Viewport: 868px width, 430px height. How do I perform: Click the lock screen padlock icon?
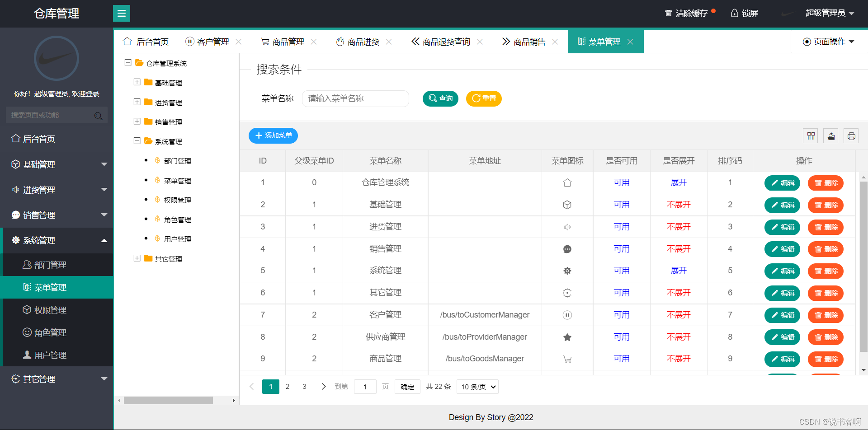pyautogui.click(x=735, y=13)
